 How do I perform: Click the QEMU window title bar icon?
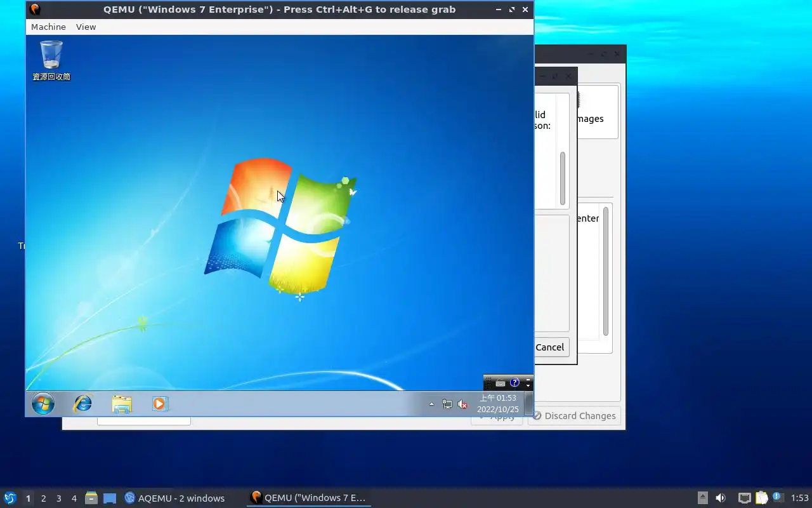tap(35, 10)
